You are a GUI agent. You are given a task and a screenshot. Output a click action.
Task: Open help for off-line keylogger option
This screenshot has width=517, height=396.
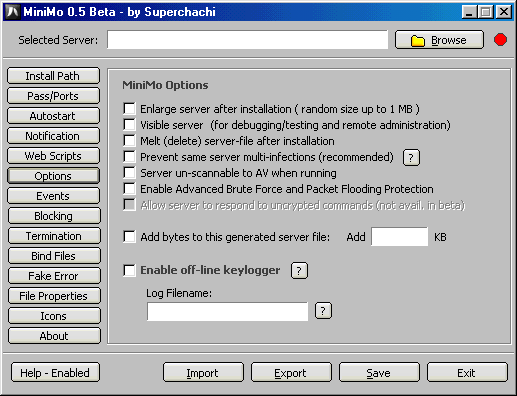(299, 270)
